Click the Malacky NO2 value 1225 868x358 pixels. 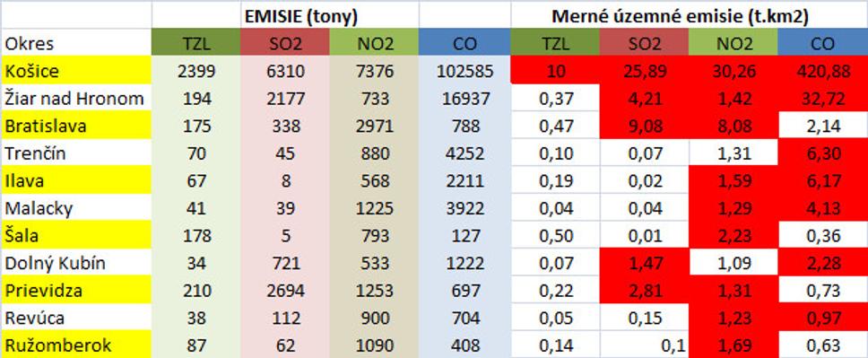[x=374, y=208]
